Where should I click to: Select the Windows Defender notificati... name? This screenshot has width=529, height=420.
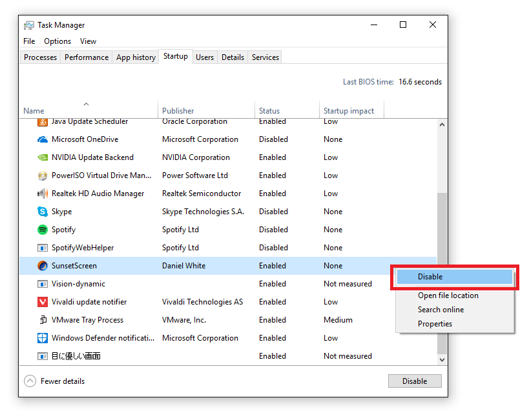click(x=103, y=338)
